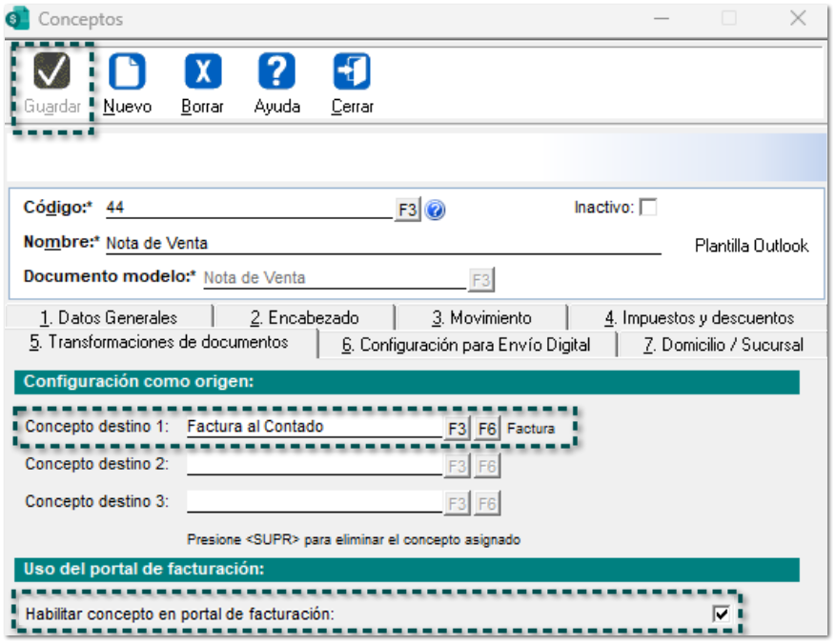Toggle the Inactivo checkbox
Image resolution: width=836 pixels, height=644 pixels.
pyautogui.click(x=648, y=208)
